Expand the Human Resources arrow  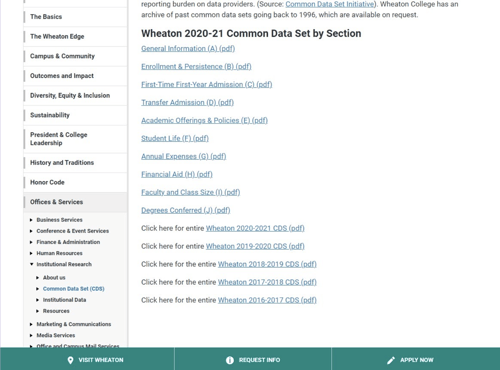[31, 253]
